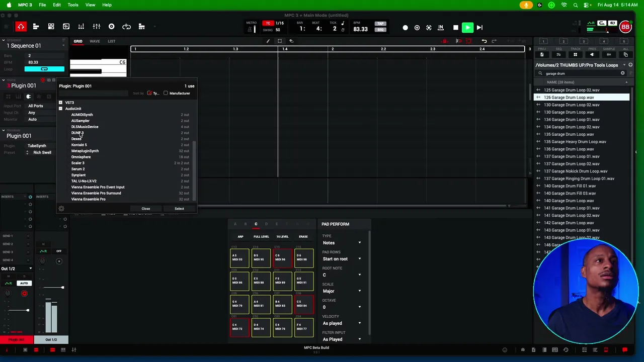Arm record on Plugin 001 mixer channel
The height and width of the screenshot is (362, 644).
pyautogui.click(x=24, y=293)
